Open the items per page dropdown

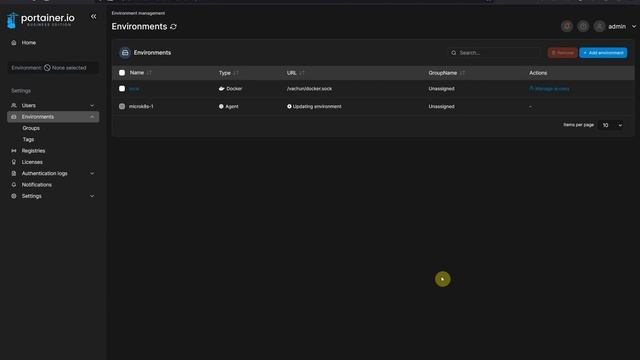(x=611, y=125)
